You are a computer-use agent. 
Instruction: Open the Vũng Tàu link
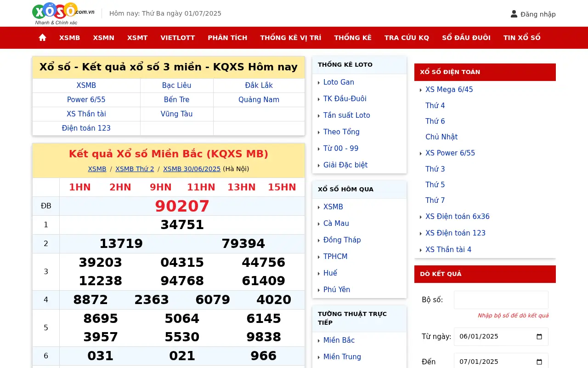pyautogui.click(x=177, y=114)
